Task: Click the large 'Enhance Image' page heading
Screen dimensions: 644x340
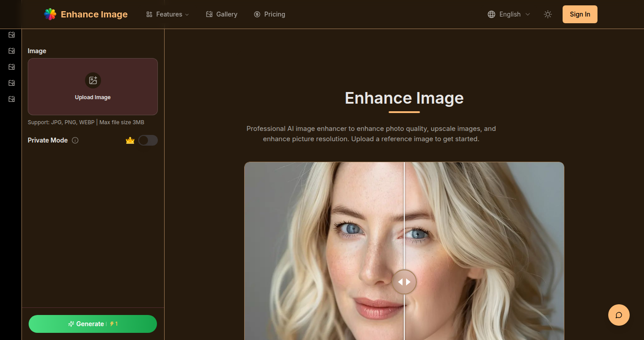Action: point(404,98)
